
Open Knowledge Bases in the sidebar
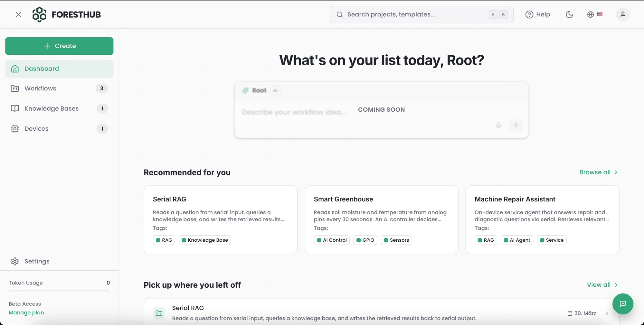coord(59,108)
